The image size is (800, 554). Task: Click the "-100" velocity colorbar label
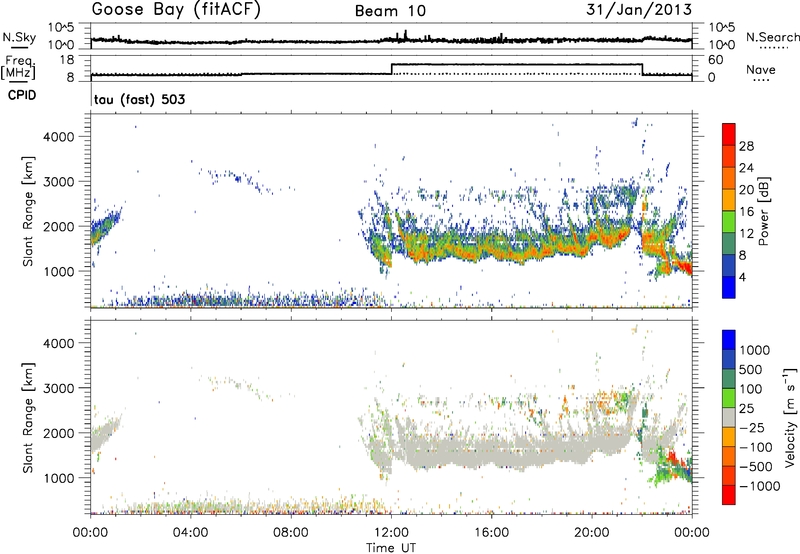pyautogui.click(x=756, y=447)
